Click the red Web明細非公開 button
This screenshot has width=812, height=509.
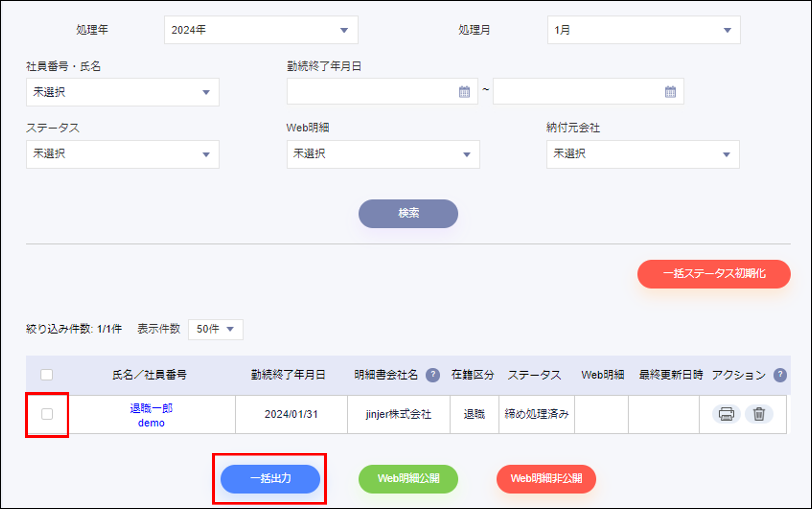pyautogui.click(x=546, y=479)
